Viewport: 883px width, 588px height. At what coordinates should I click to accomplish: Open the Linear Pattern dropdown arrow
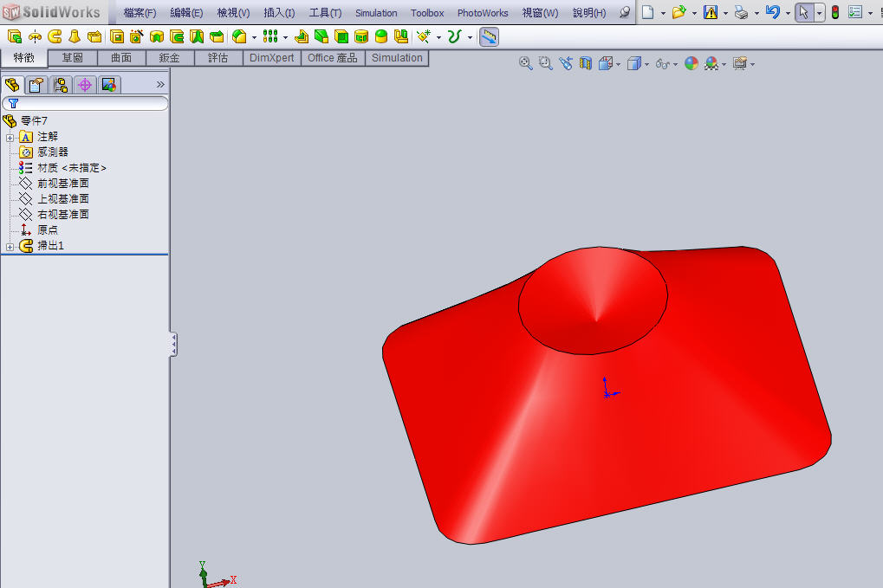coord(285,38)
